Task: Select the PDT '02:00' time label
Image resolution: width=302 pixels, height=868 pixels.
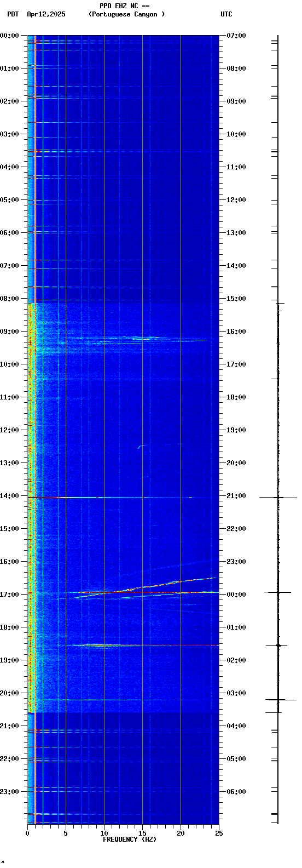Action: 9,101
